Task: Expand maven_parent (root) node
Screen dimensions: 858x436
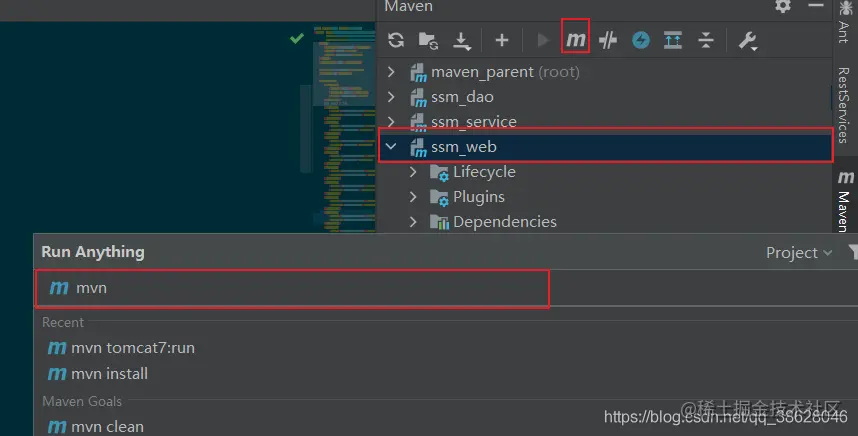Action: pos(391,72)
